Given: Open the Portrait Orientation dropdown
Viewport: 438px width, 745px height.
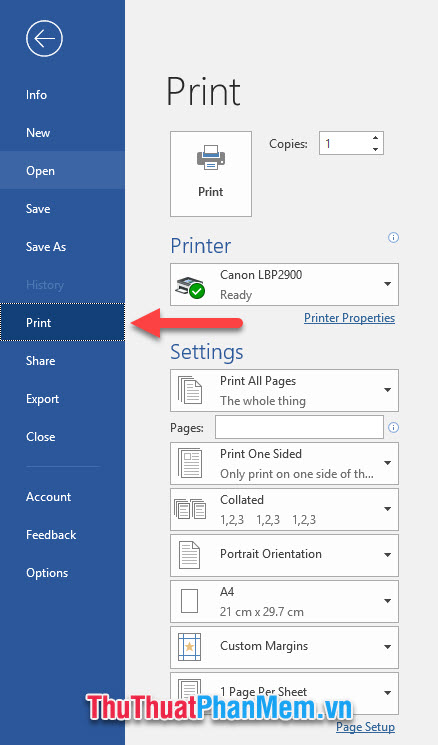Looking at the screenshot, I should tap(284, 555).
